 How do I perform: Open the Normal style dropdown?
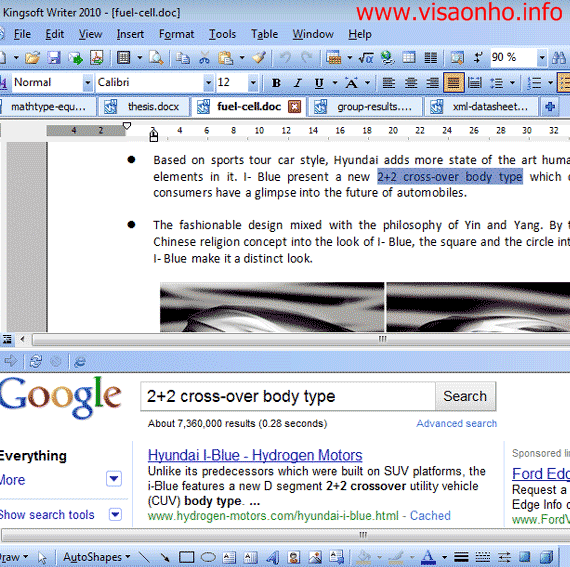88,83
